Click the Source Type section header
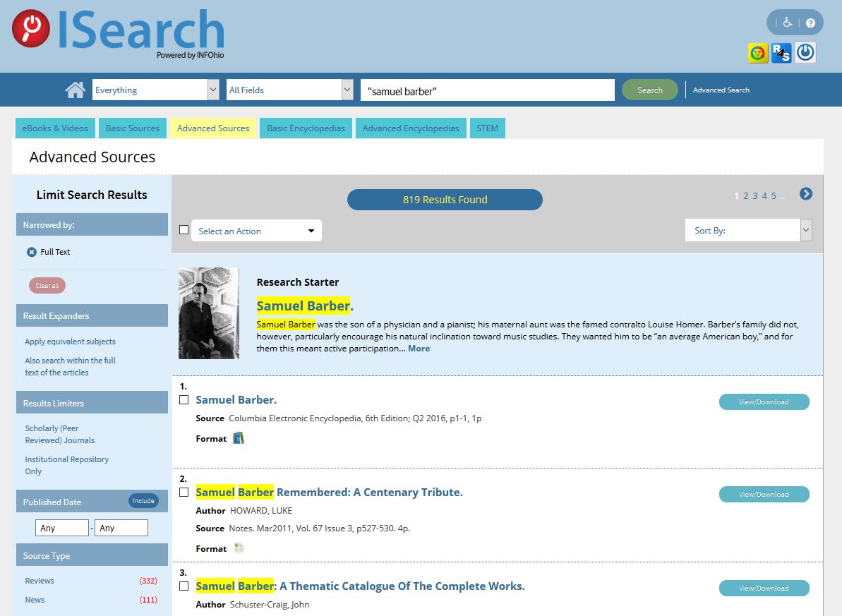This screenshot has width=842, height=616. coord(92,555)
